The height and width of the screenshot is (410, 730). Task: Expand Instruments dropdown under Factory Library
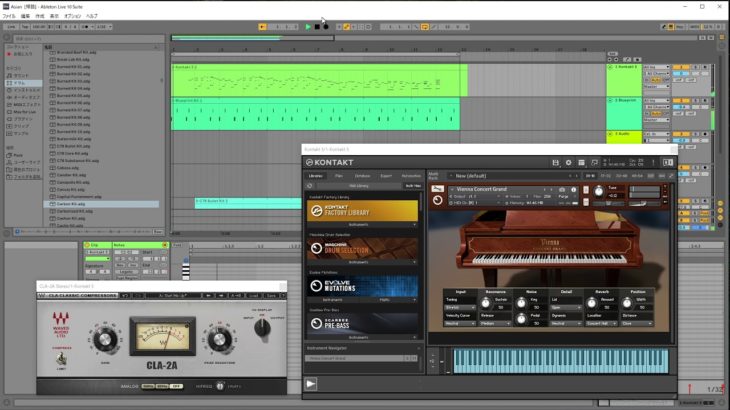(362, 225)
